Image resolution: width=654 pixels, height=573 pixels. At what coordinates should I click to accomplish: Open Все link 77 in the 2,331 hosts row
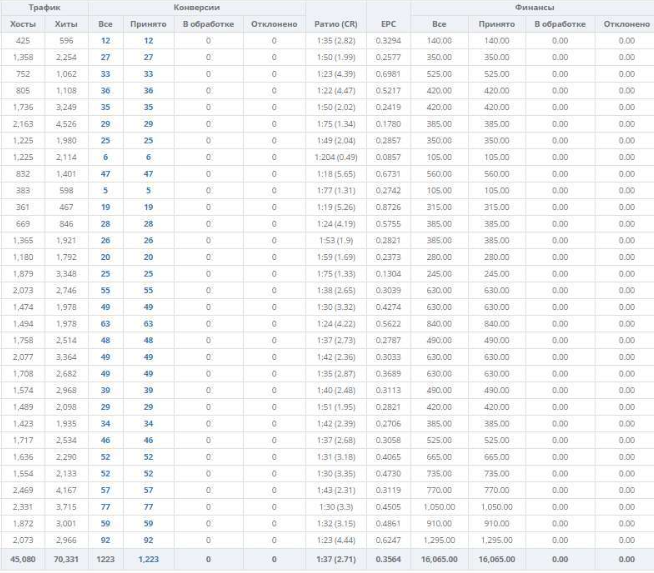tap(106, 507)
